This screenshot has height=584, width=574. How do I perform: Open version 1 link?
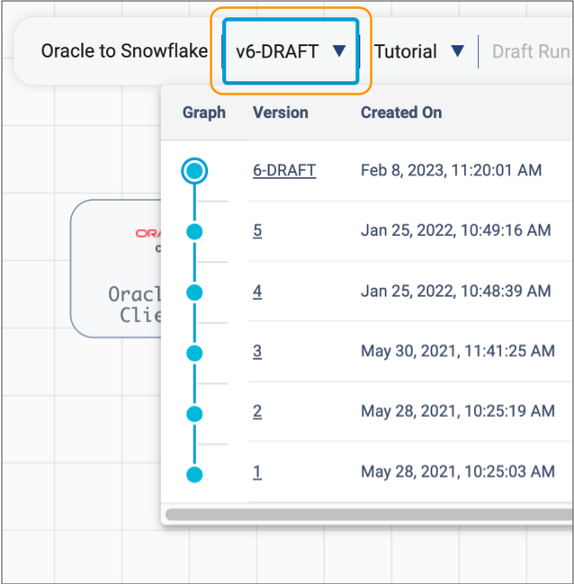click(257, 472)
